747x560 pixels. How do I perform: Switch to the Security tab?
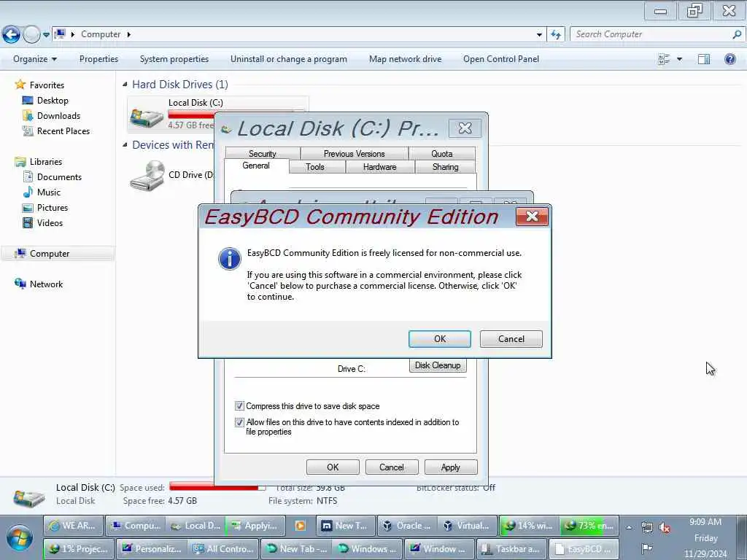point(263,153)
